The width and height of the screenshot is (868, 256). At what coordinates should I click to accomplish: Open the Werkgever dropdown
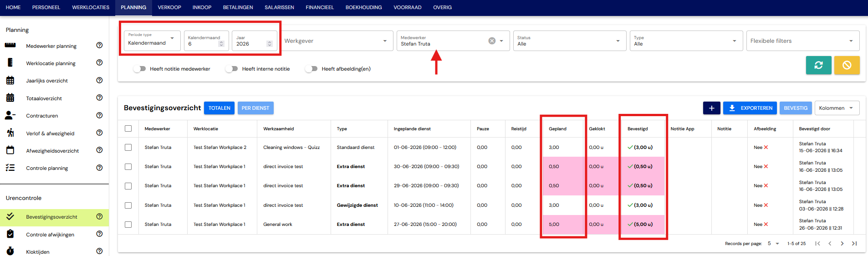coord(337,41)
